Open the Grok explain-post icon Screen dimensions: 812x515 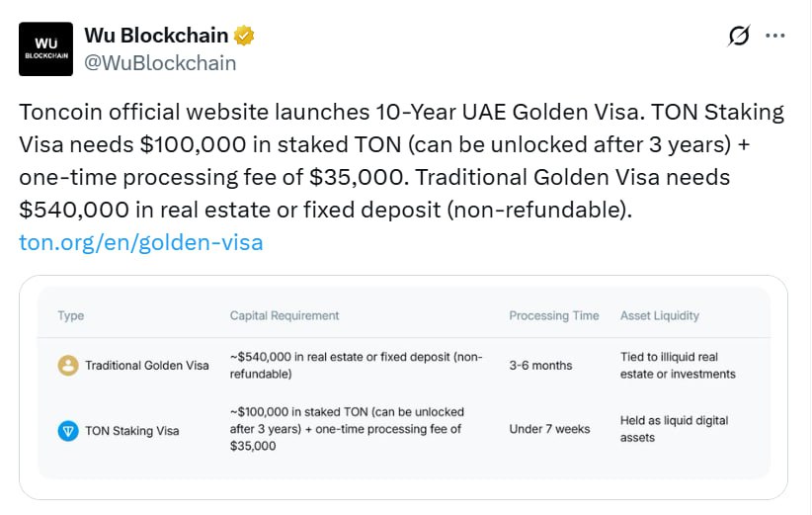tap(739, 36)
